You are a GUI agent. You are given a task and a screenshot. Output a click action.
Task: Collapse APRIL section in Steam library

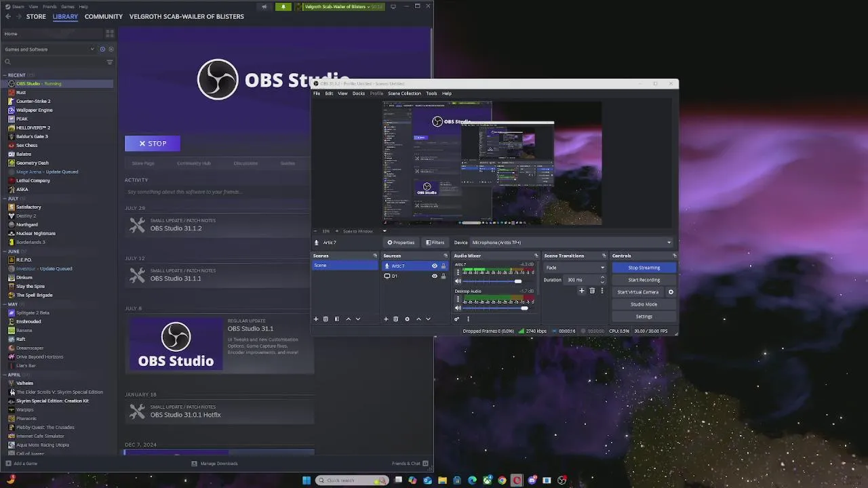[x=4, y=375]
